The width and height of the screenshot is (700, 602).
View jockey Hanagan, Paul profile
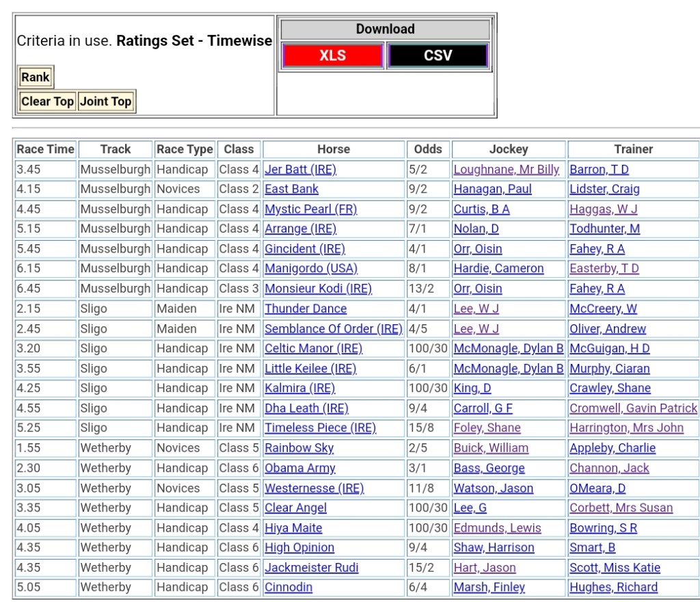coord(492,189)
